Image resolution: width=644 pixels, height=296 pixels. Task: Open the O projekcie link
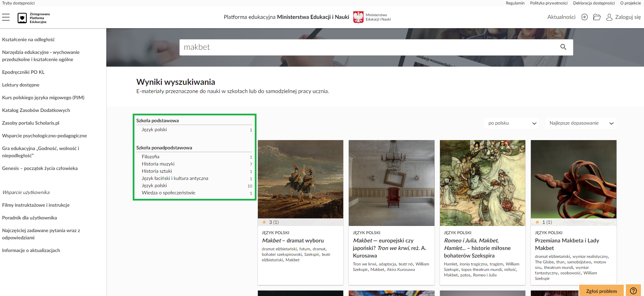tap(630, 3)
